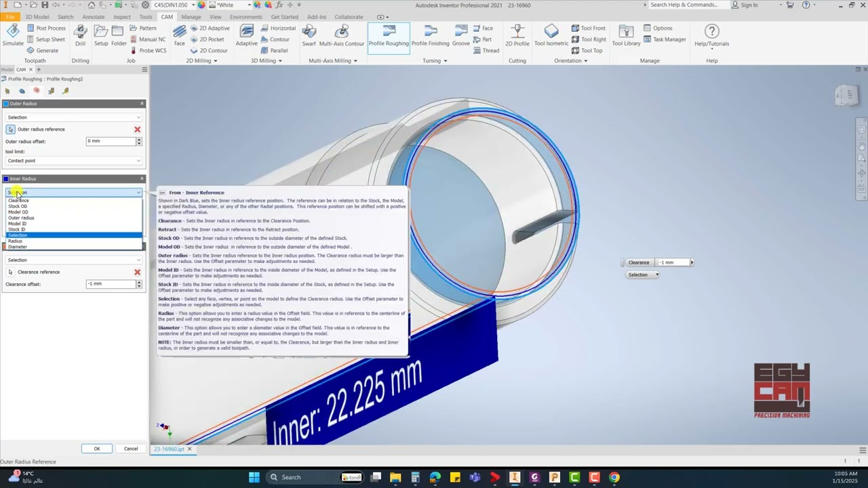Switch to the Sketch ribbon tab
The image size is (868, 488).
click(65, 17)
